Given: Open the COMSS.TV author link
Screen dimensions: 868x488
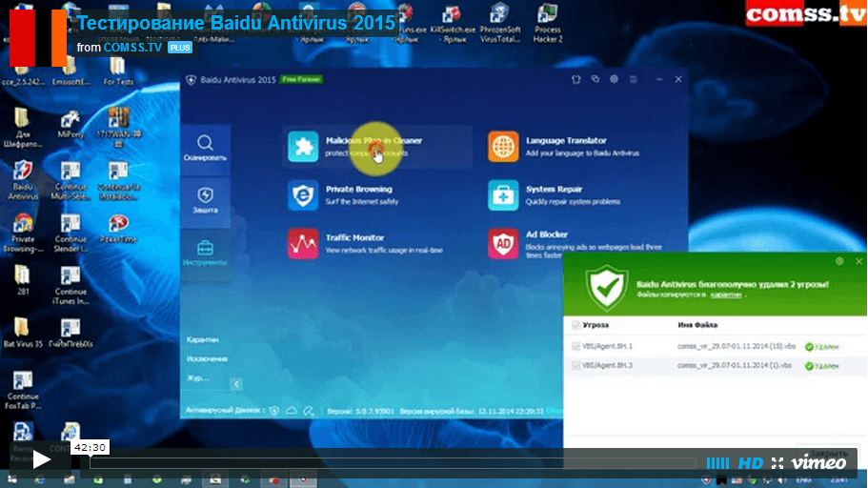Looking at the screenshot, I should (132, 48).
